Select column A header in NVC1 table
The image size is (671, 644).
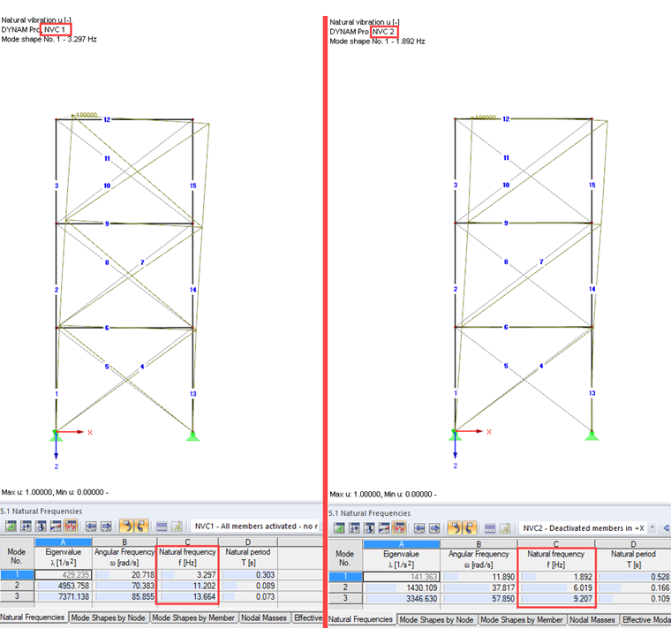click(x=64, y=542)
